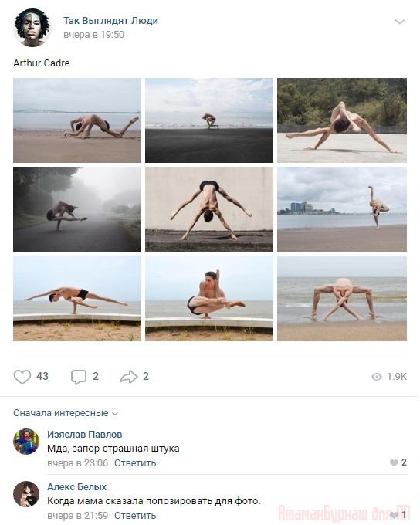420x525 pixels.
Task: Open Алекс Белых's name link
Action: [76, 487]
